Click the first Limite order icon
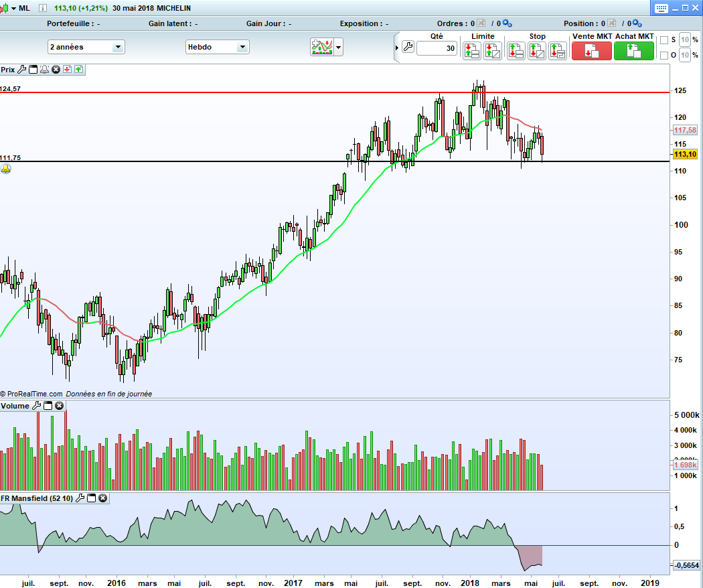703x588 pixels. [471, 51]
